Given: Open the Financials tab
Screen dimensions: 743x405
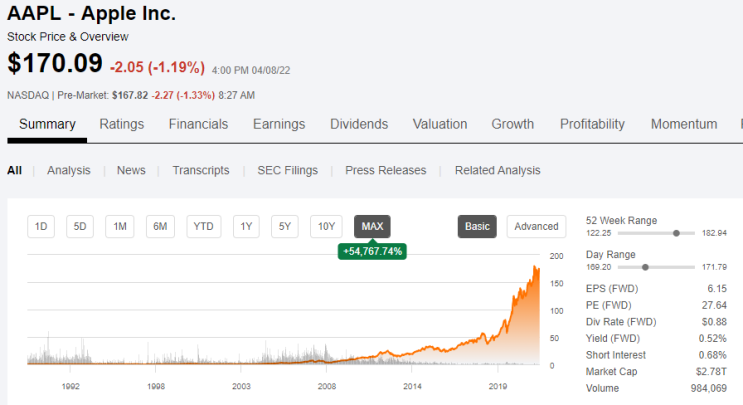Looking at the screenshot, I should coord(199,124).
